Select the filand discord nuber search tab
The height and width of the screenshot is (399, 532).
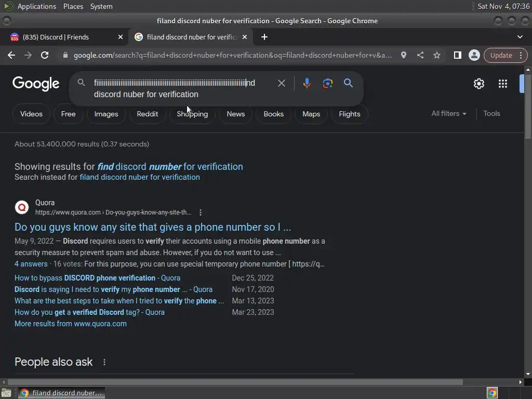191,37
